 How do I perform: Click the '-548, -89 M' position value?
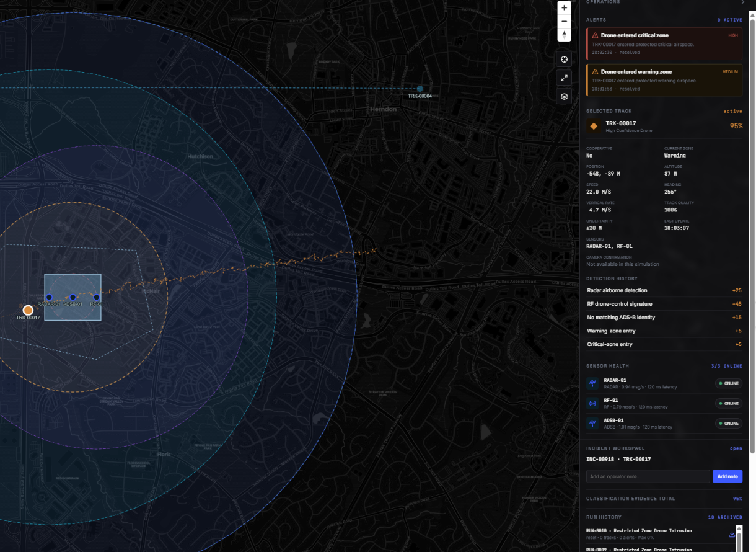pyautogui.click(x=603, y=174)
